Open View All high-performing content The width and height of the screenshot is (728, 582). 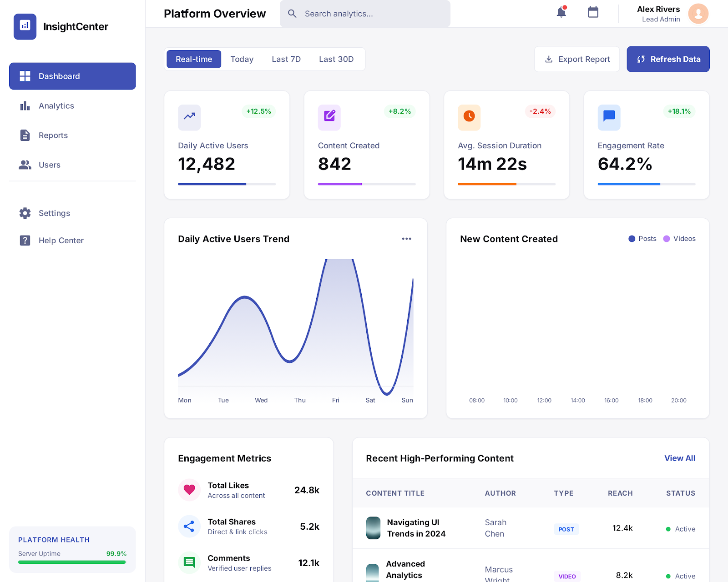click(x=679, y=458)
